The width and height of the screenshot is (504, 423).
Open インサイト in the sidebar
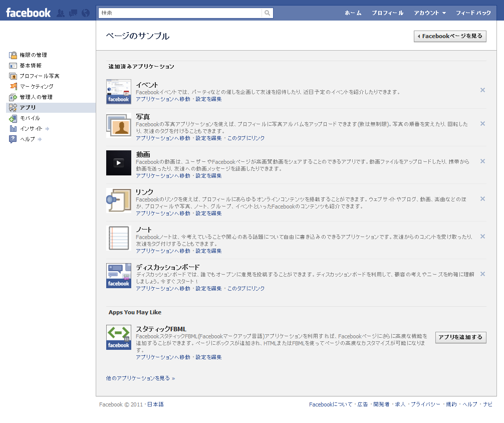coord(31,129)
